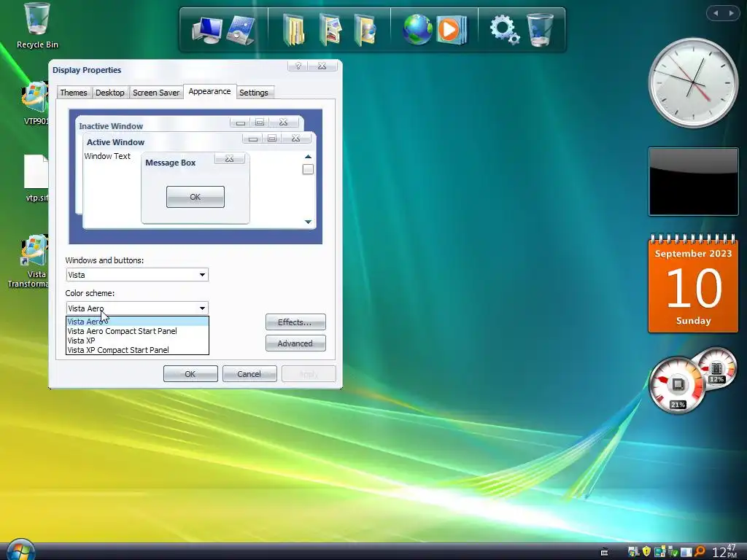Click the sidebar next arrow
Viewport: 747px width, 560px height.
pos(731,13)
